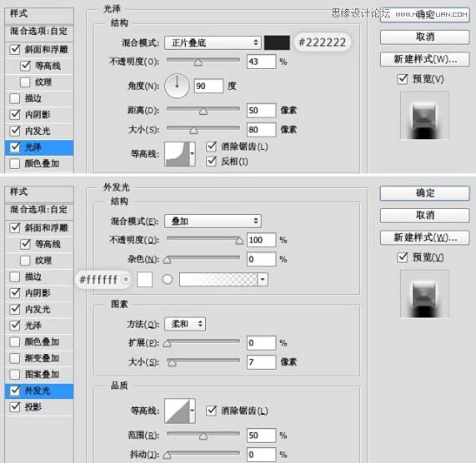Click 取消 button in bottom dialog
This screenshot has height=463, width=476.
coord(424,216)
